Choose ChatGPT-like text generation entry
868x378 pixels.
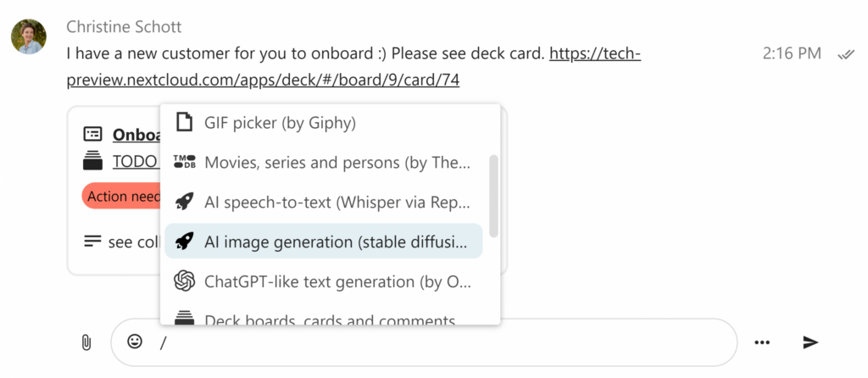click(324, 281)
